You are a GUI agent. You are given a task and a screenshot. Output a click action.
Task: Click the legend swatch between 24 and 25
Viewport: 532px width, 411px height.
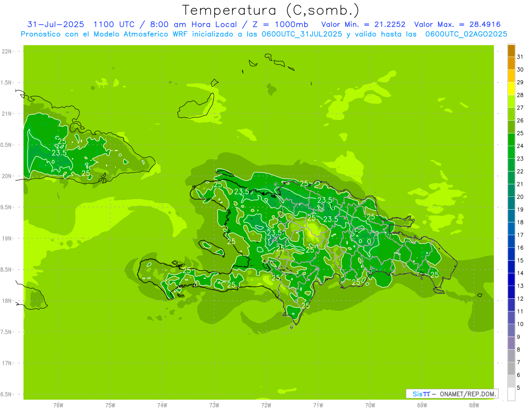511,139
